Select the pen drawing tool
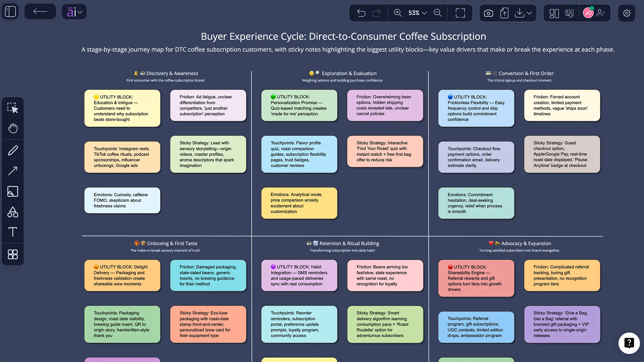The image size is (644, 362). pos(13,150)
